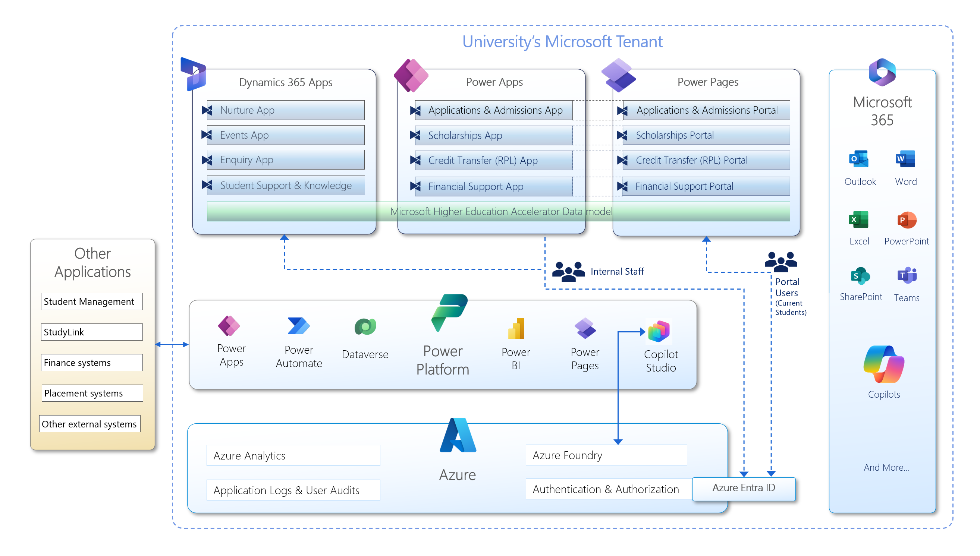The width and height of the screenshot is (980, 556).
Task: Click the Power BI icon
Action: [516, 328]
